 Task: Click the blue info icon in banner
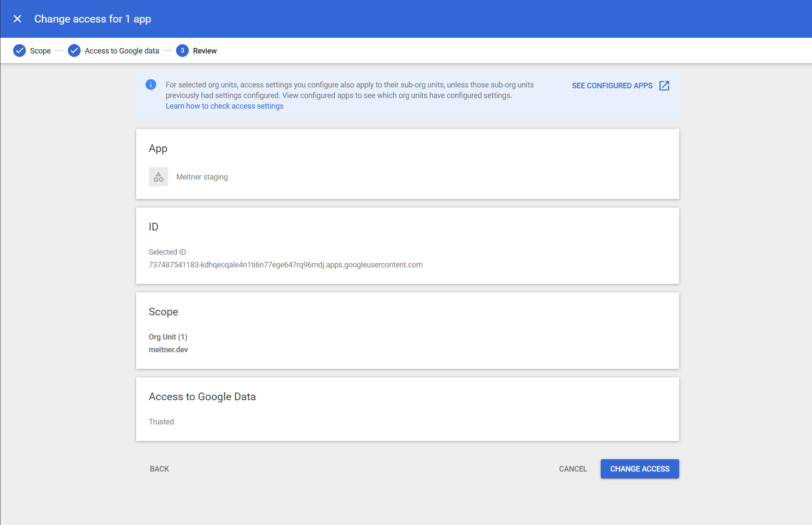[151, 84]
